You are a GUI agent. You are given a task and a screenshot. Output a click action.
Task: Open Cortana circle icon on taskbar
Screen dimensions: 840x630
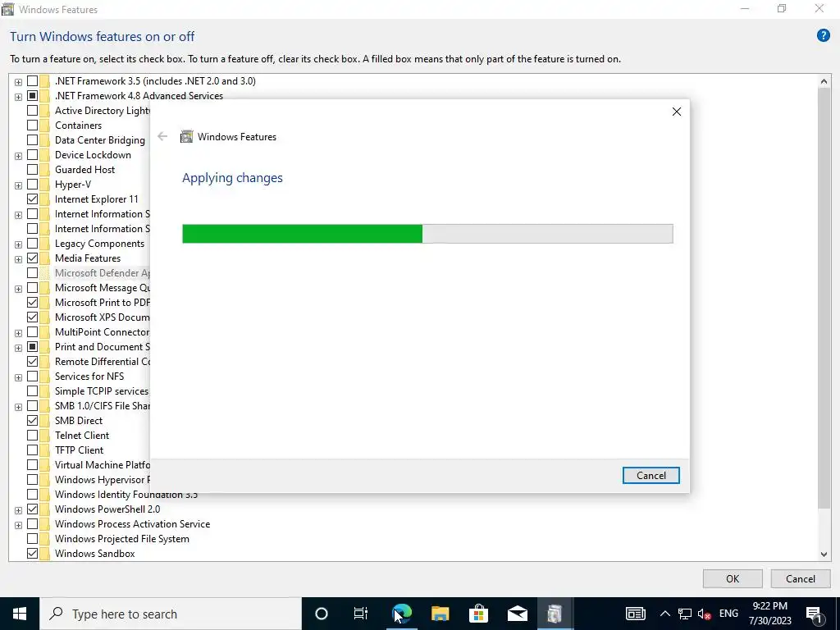(x=321, y=614)
